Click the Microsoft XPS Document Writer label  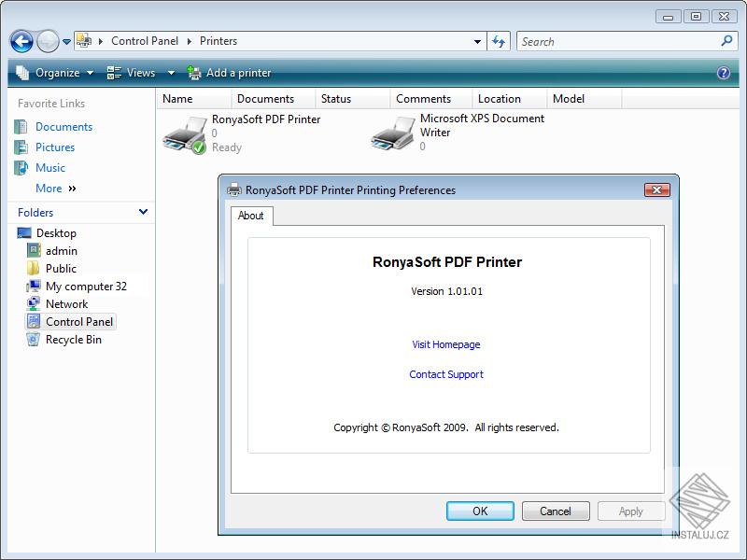pos(482,125)
